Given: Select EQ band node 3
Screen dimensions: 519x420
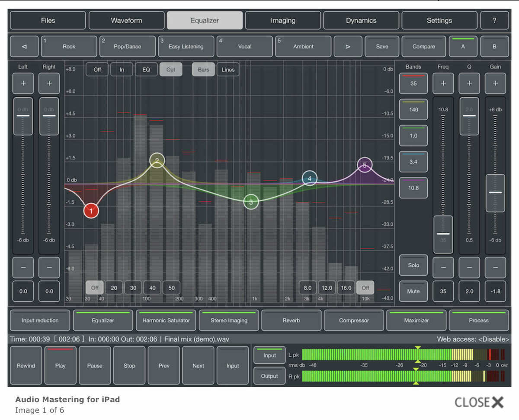Looking at the screenshot, I should pyautogui.click(x=251, y=202).
